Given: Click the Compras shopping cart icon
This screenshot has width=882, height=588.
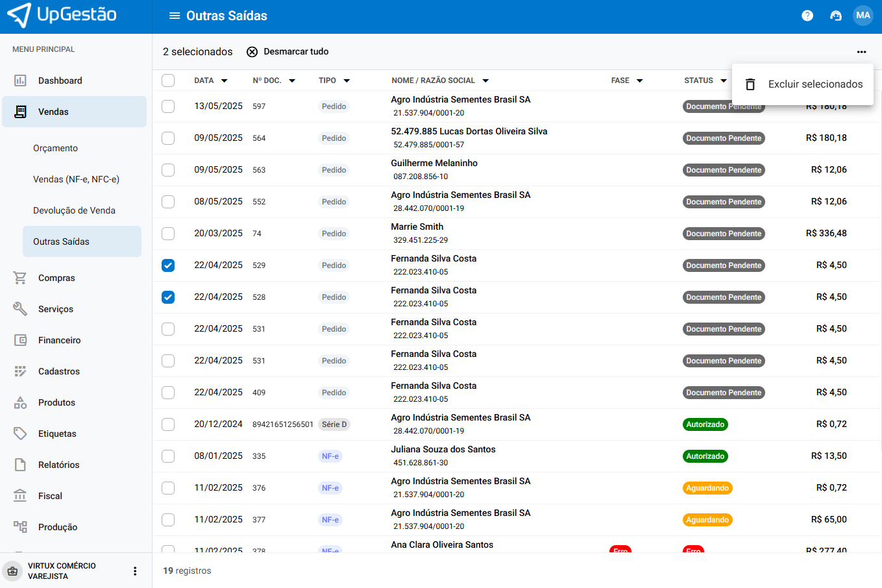Looking at the screenshot, I should pos(20,278).
